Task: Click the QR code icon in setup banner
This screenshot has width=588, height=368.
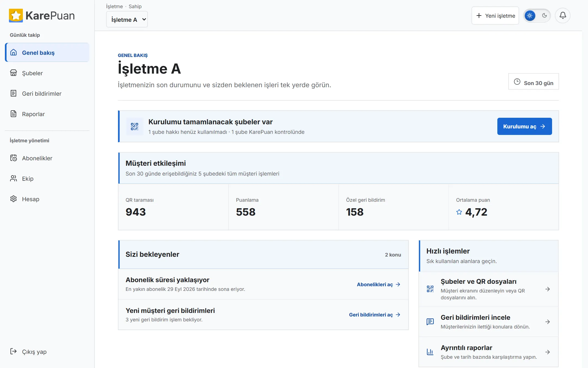Action: tap(134, 126)
